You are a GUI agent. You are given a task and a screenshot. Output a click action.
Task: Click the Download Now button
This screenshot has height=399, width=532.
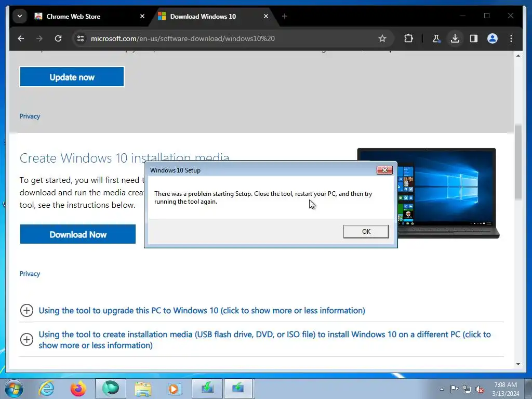pyautogui.click(x=78, y=234)
